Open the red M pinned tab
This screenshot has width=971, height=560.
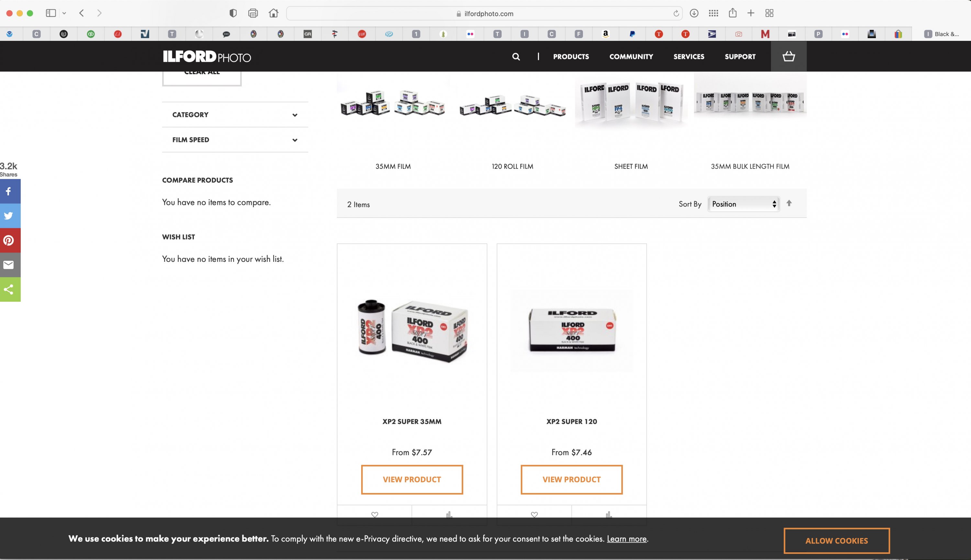[765, 34]
